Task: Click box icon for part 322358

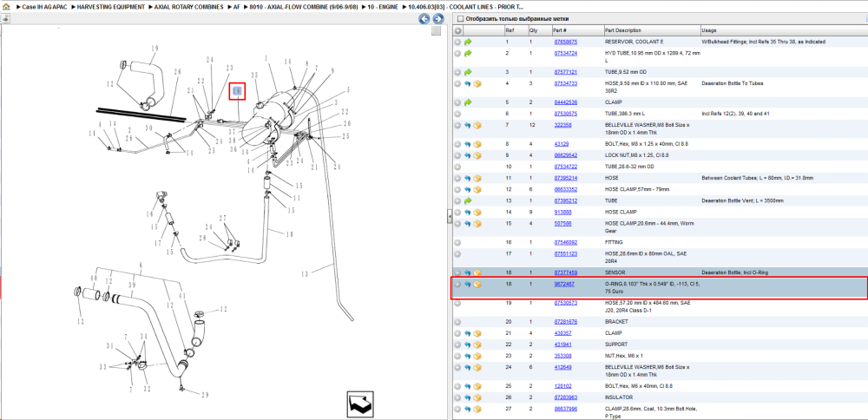Action: (477, 126)
